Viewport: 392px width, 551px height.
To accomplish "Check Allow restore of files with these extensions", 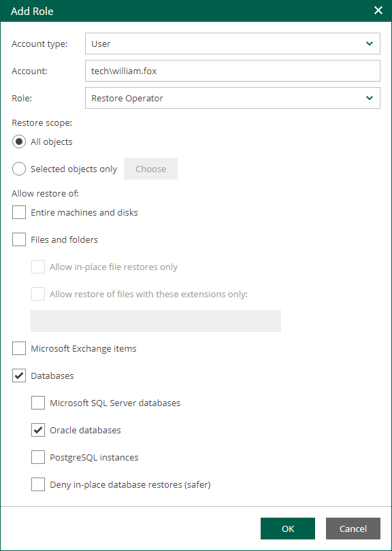I will tap(37, 294).
